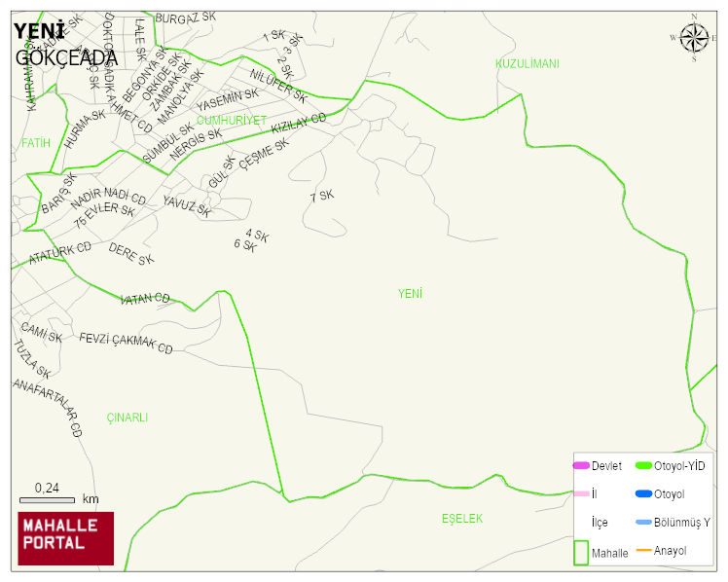Click the LALE SK street label
The width and height of the screenshot is (728, 582).
coord(140,40)
